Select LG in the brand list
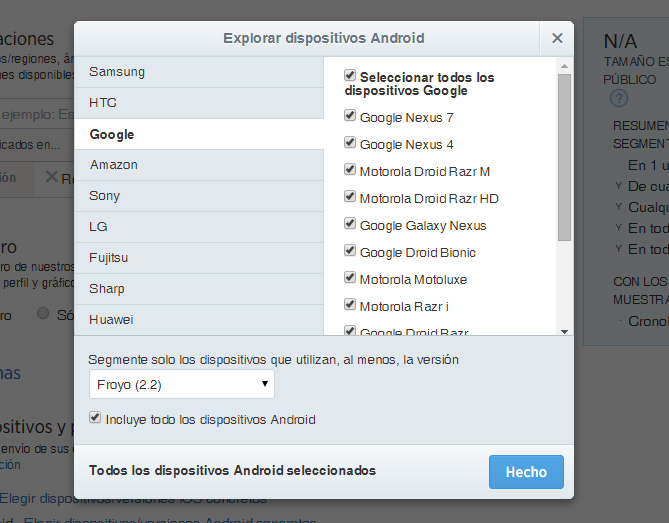This screenshot has height=523, width=669. [x=199, y=227]
